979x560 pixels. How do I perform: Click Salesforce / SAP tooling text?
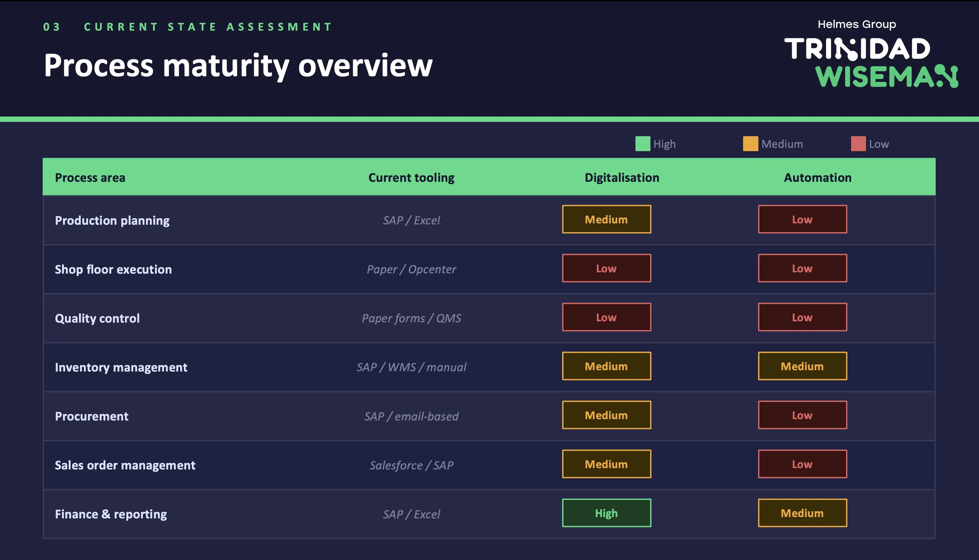point(412,465)
